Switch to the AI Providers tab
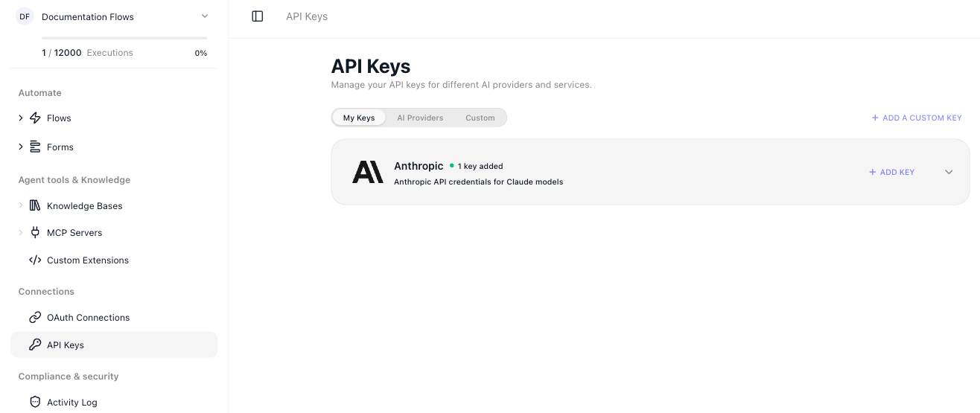 tap(420, 118)
